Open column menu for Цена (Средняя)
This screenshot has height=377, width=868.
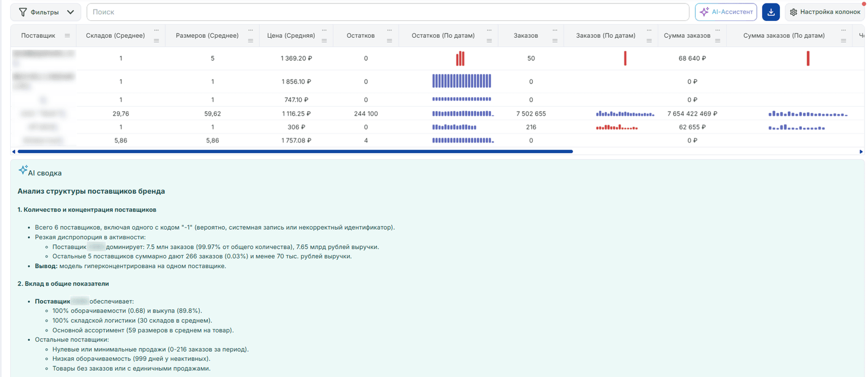coord(325,41)
